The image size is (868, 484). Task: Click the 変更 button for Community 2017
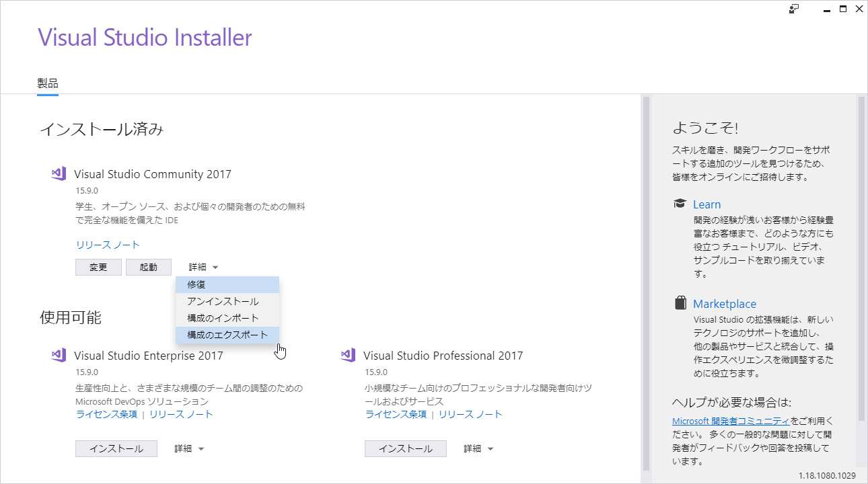pos(98,266)
